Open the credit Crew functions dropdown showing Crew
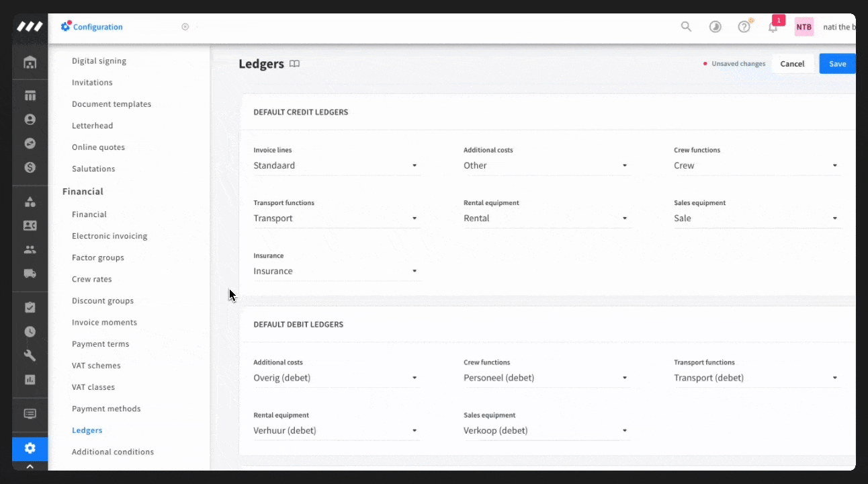Screen dimensions: 868x484 tap(757, 165)
